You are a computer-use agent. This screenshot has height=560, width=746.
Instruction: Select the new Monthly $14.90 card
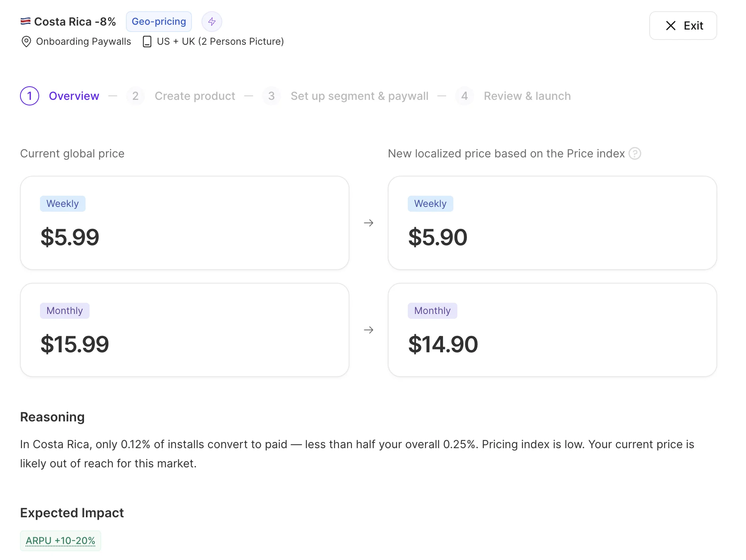[x=552, y=330]
